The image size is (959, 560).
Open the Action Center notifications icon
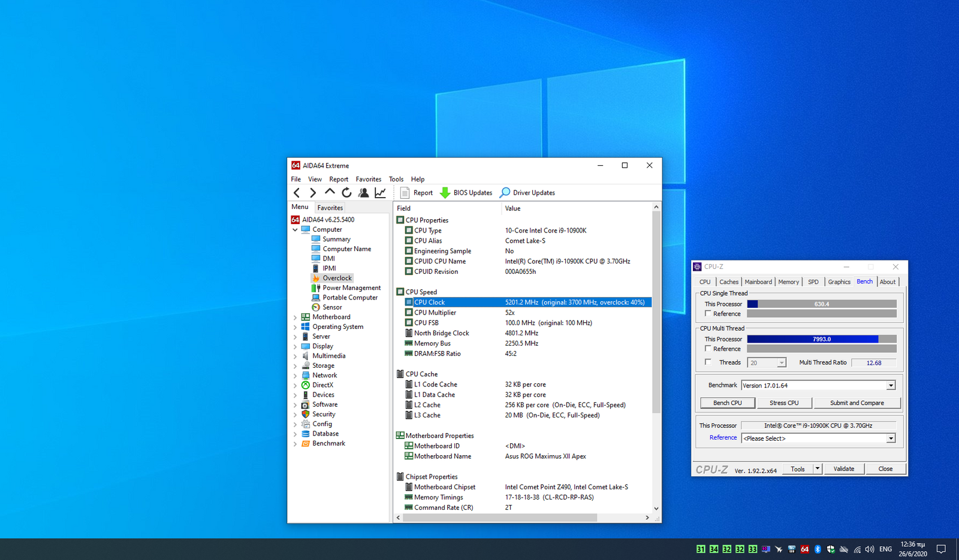(x=941, y=549)
